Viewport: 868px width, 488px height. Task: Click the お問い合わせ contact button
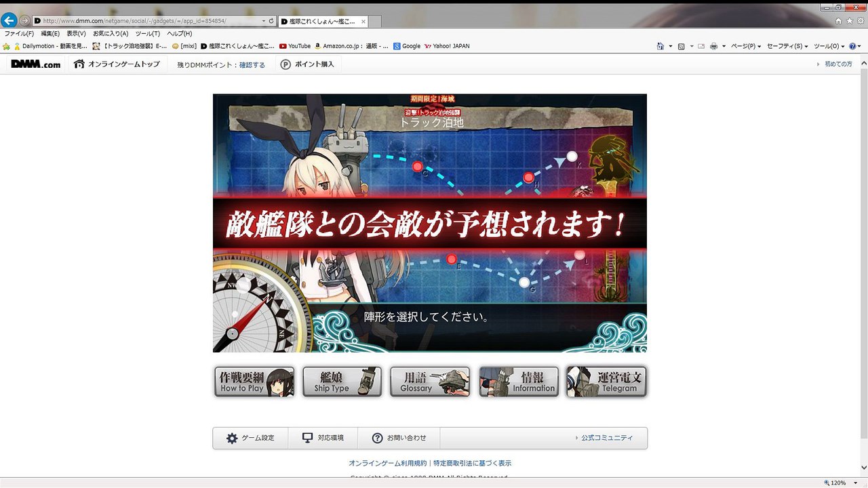tap(399, 438)
